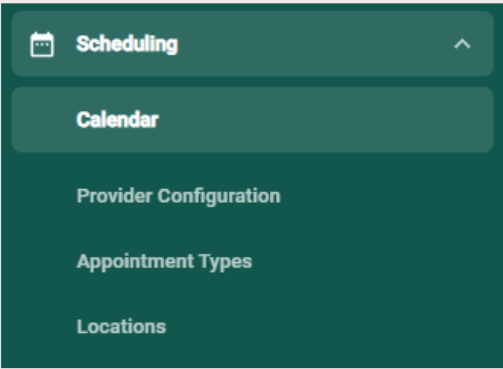This screenshot has width=503, height=369.
Task: Navigate to Locations settings
Action: tap(121, 326)
